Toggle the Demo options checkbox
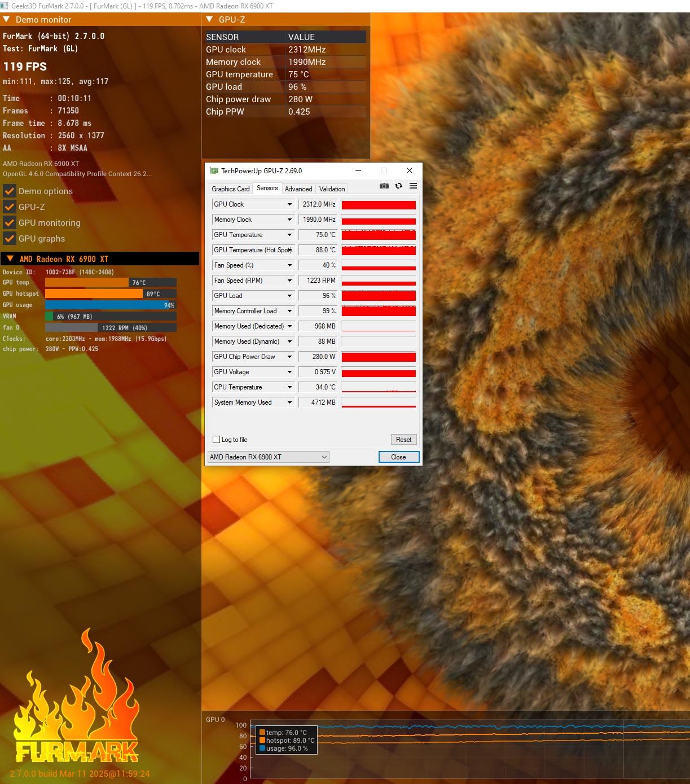 click(x=9, y=191)
